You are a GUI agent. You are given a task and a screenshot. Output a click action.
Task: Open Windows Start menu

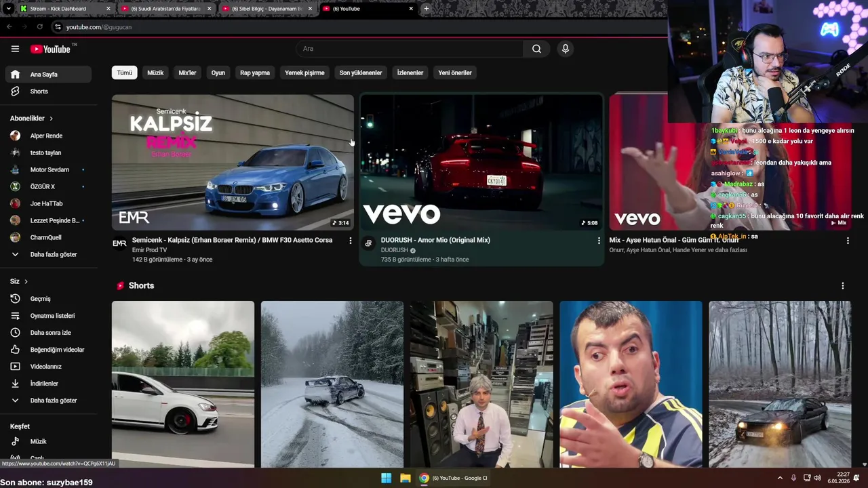[x=386, y=478]
